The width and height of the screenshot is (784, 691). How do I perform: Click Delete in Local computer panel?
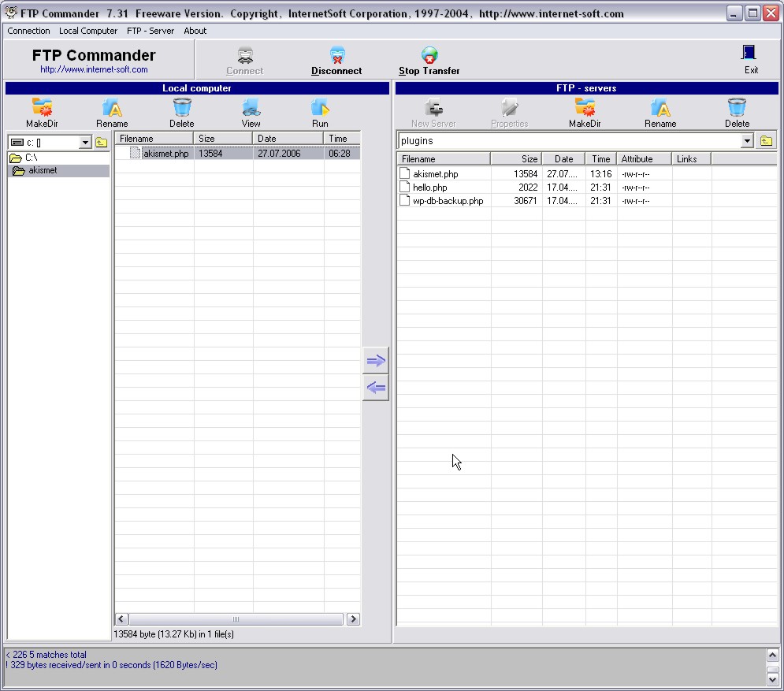tap(181, 113)
